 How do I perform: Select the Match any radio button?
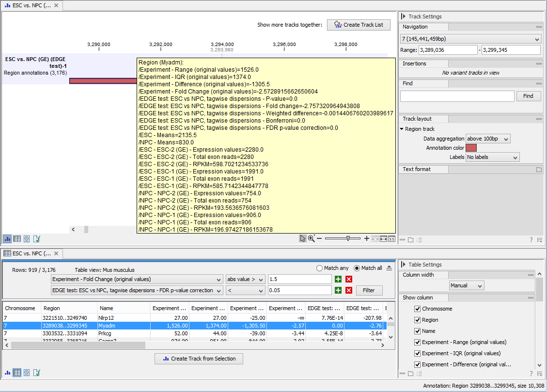[319, 267]
